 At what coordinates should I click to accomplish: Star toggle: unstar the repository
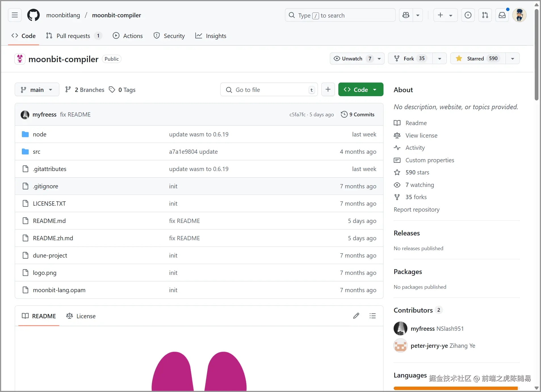click(x=478, y=58)
